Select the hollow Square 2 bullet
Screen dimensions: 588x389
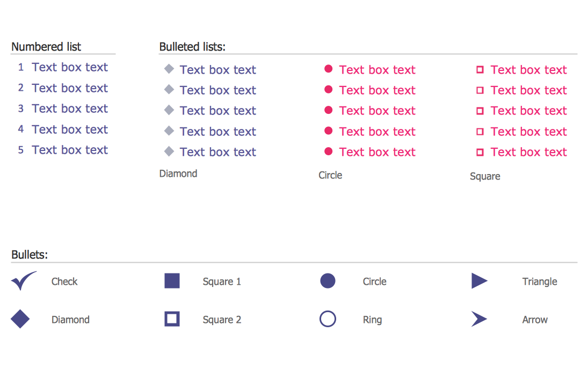(172, 319)
